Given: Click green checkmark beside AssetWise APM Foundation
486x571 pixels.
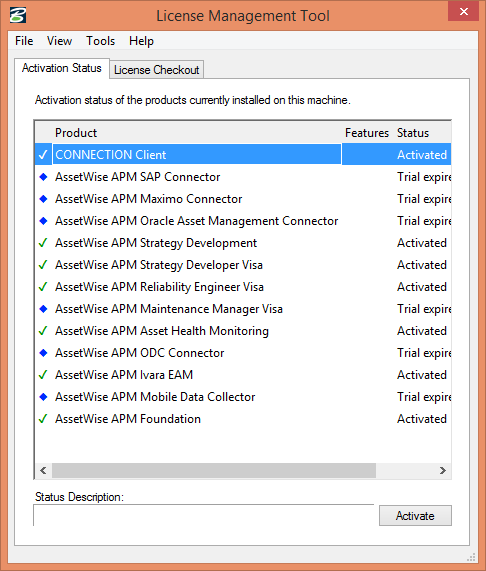Looking at the screenshot, I should [x=43, y=419].
